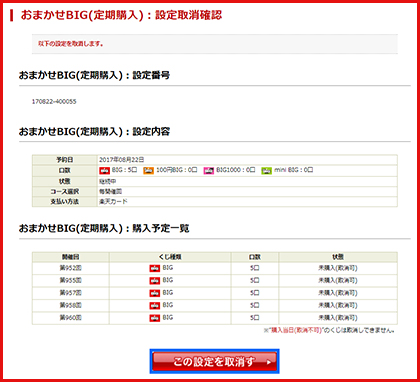Click the red 購入当日(取消不可) note text
420x382 pixels.
coord(293,331)
